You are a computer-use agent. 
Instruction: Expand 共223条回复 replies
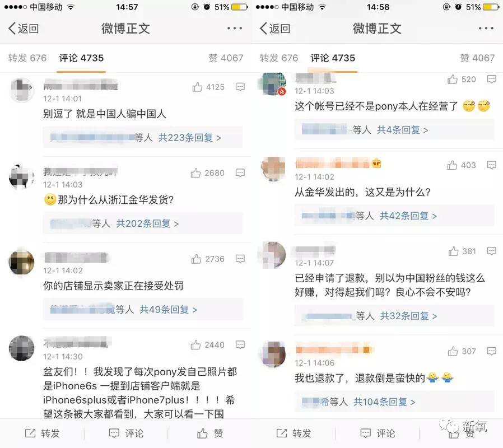tap(189, 138)
